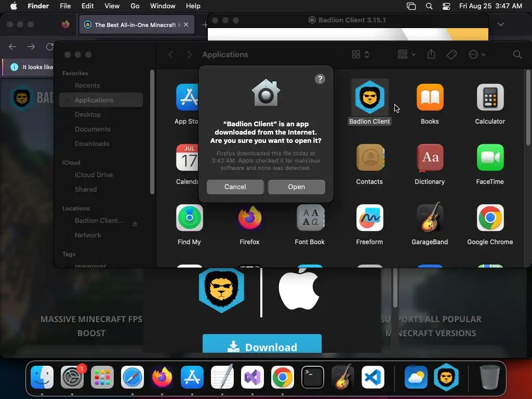Open Finder action (ellipsis) menu
Image resolution: width=532 pixels, height=399 pixels.
tap(477, 55)
